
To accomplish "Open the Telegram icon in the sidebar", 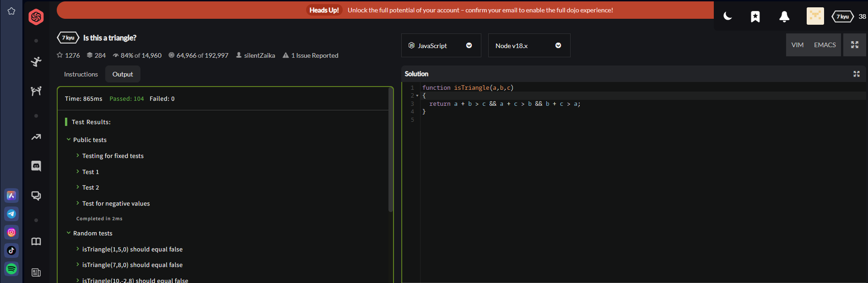I will pos(11,214).
